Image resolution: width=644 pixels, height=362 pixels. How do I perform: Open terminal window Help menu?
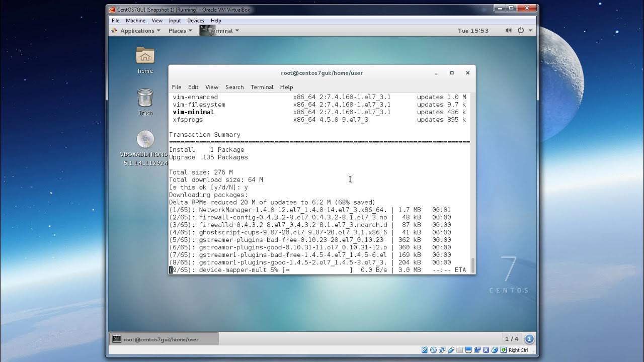tap(286, 87)
